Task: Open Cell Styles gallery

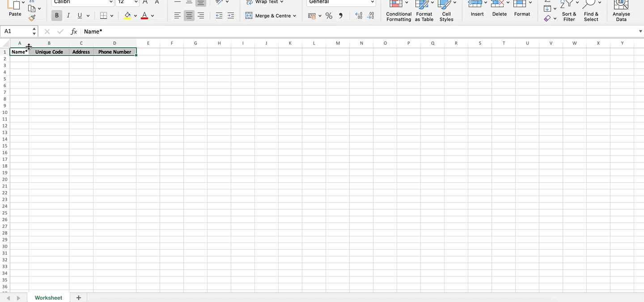Action: pyautogui.click(x=446, y=11)
